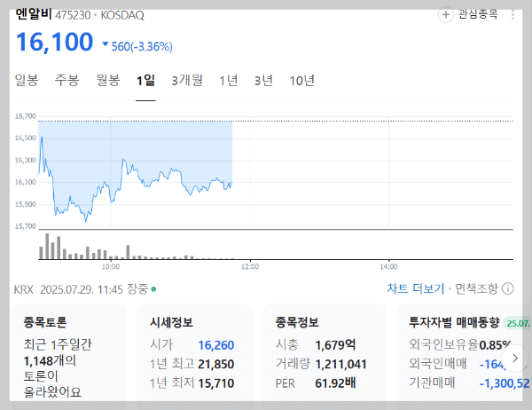Open the 시세정보 card heading

[172, 322]
